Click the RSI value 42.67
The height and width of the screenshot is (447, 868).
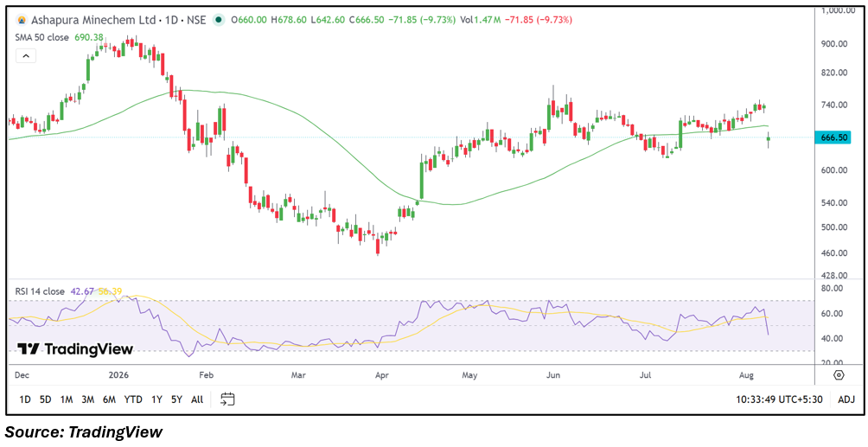click(82, 291)
